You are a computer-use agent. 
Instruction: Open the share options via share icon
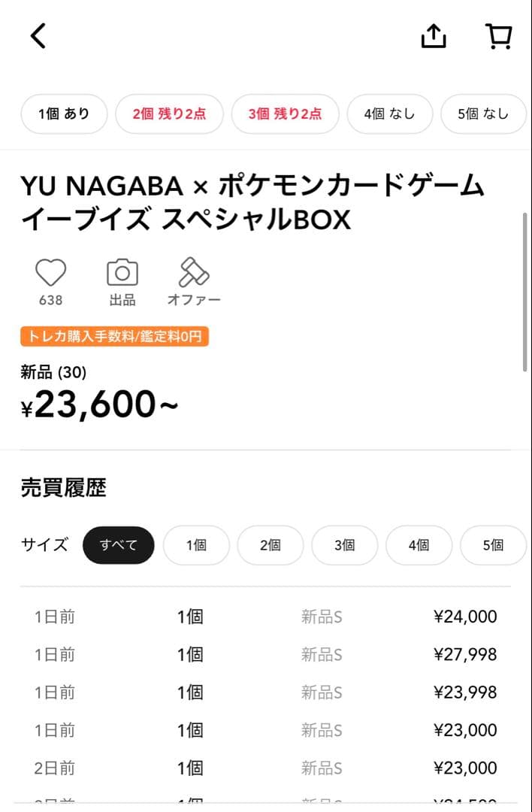[x=433, y=35]
